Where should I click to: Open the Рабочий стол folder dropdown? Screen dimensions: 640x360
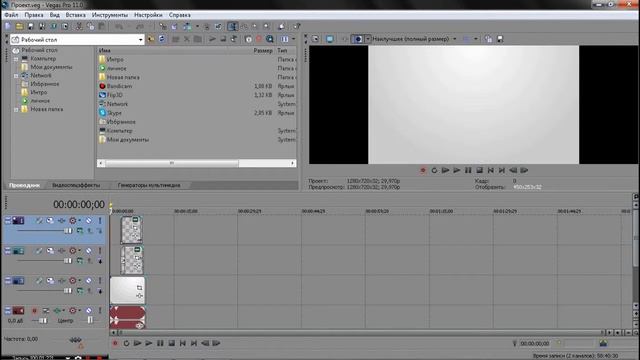[140, 40]
